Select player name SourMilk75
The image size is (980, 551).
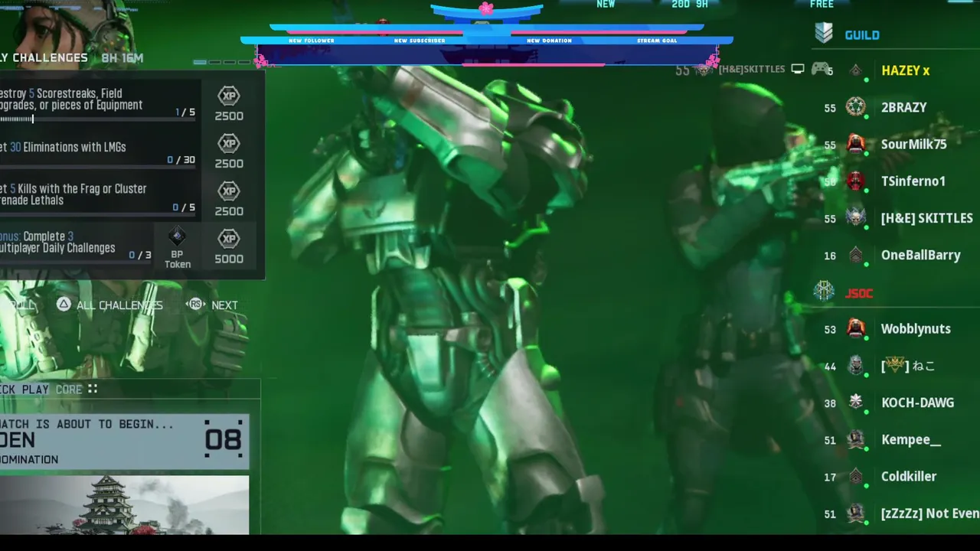pyautogui.click(x=913, y=144)
